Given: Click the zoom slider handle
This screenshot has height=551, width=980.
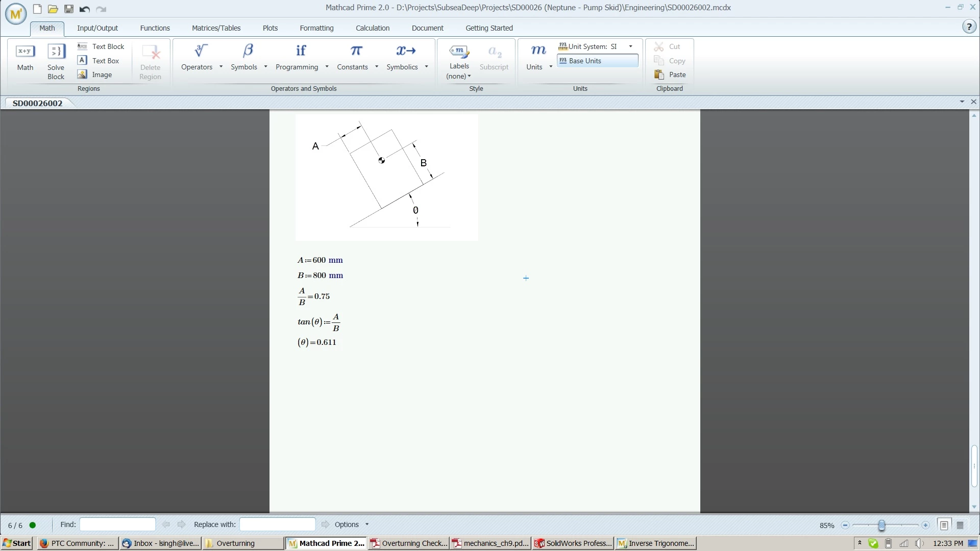Looking at the screenshot, I should click(881, 525).
